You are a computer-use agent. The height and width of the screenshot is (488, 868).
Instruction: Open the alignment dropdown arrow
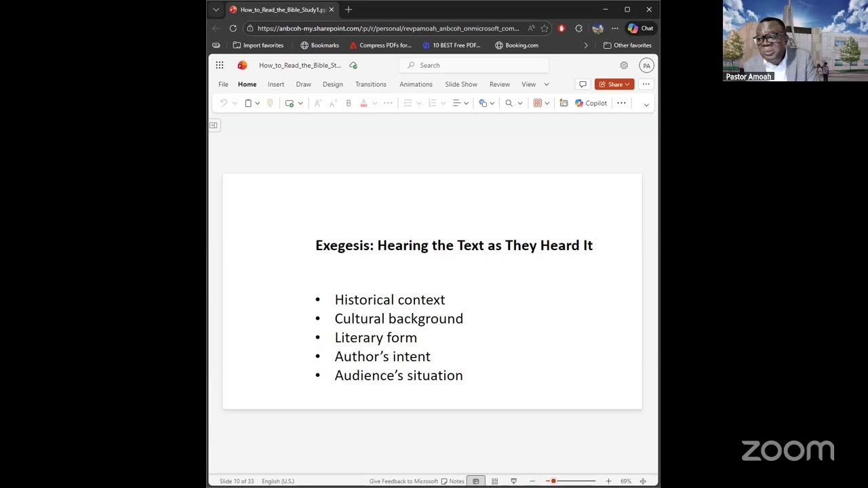point(466,104)
